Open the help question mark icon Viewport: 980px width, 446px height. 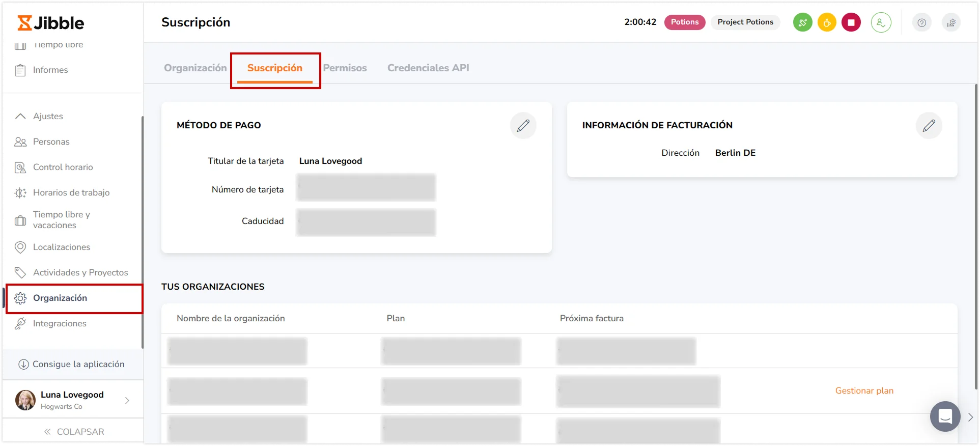pyautogui.click(x=921, y=22)
